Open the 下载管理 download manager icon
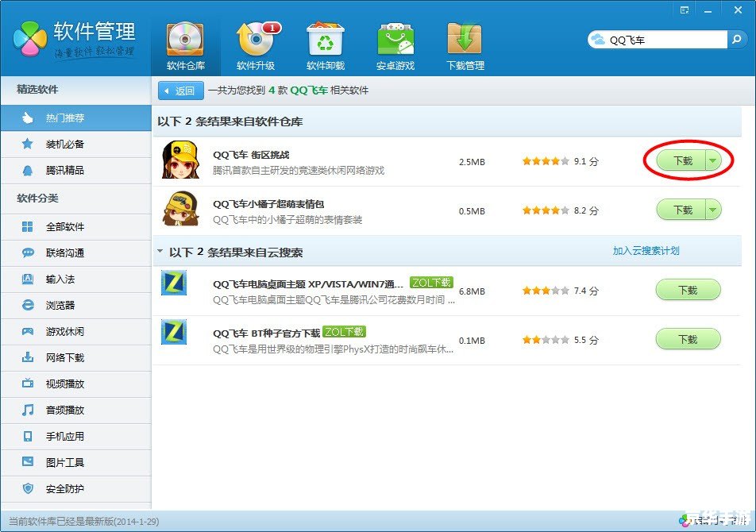This screenshot has height=532, width=756. pyautogui.click(x=465, y=40)
